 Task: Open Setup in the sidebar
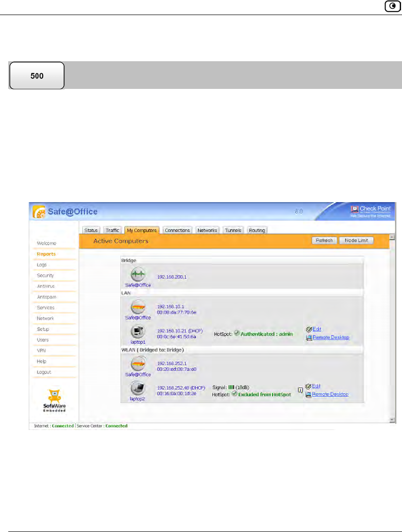point(43,329)
